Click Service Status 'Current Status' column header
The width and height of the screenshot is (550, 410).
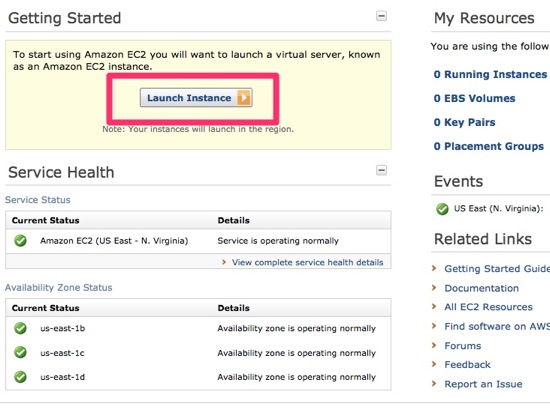[x=46, y=221]
